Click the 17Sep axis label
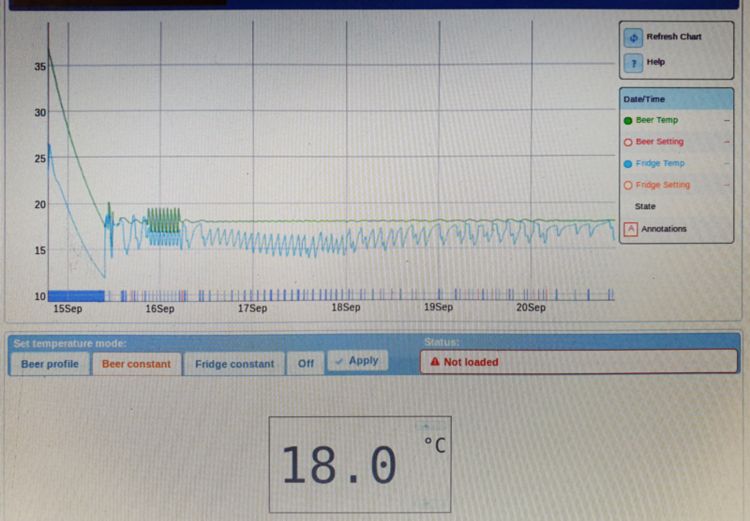 click(253, 309)
